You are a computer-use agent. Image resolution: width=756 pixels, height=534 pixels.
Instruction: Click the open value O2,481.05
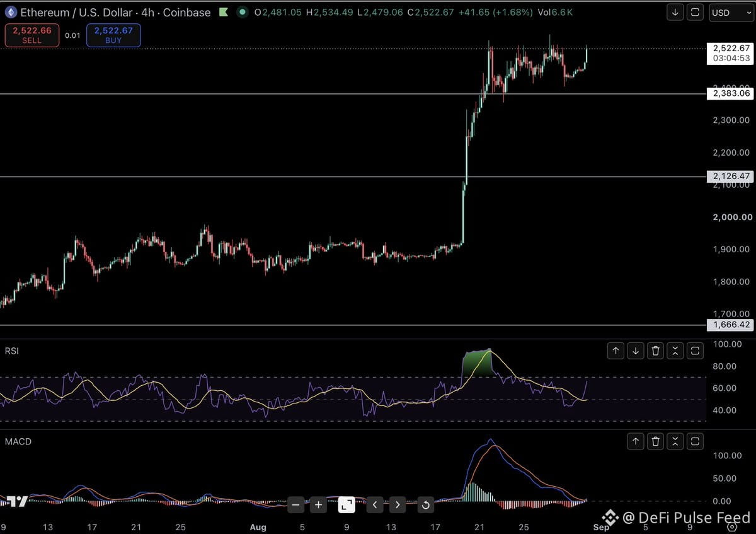click(x=279, y=12)
